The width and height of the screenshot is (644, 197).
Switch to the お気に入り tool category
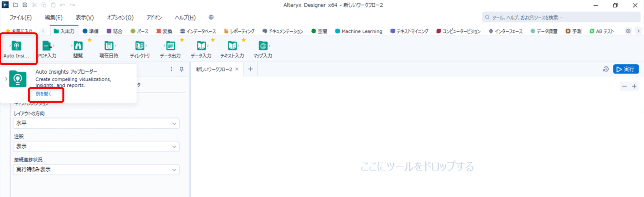19,31
